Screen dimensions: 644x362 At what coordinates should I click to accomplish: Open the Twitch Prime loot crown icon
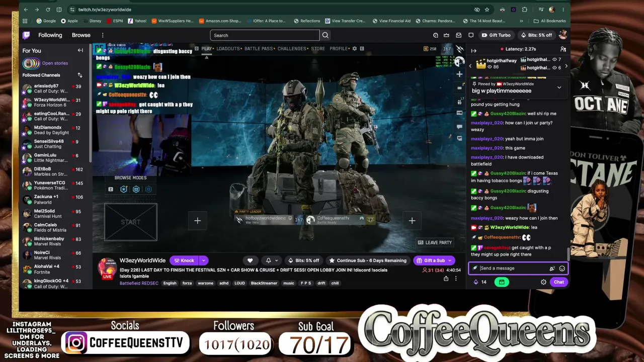pos(447,35)
